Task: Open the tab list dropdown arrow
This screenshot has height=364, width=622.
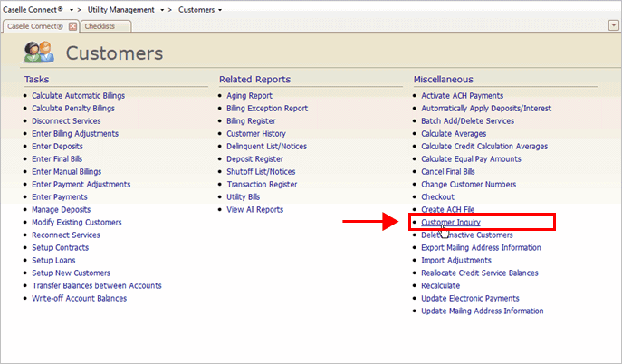Action: pos(614,25)
